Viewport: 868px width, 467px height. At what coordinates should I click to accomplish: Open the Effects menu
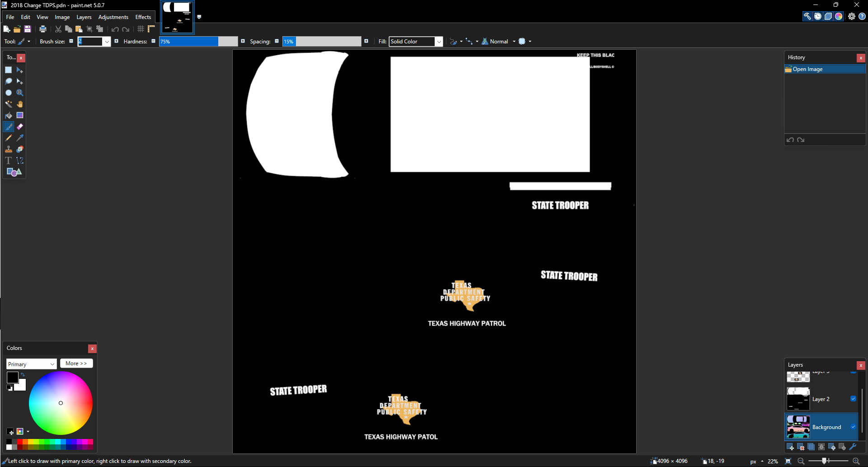point(143,17)
